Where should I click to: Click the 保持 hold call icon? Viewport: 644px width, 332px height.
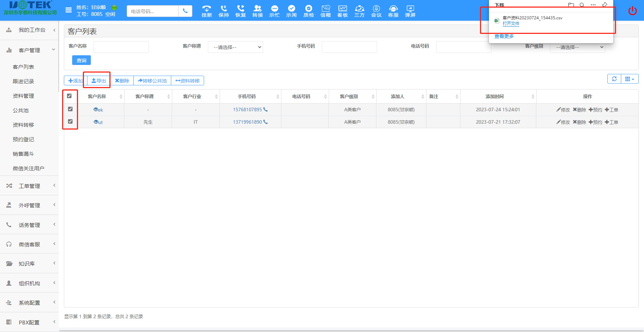(x=224, y=11)
